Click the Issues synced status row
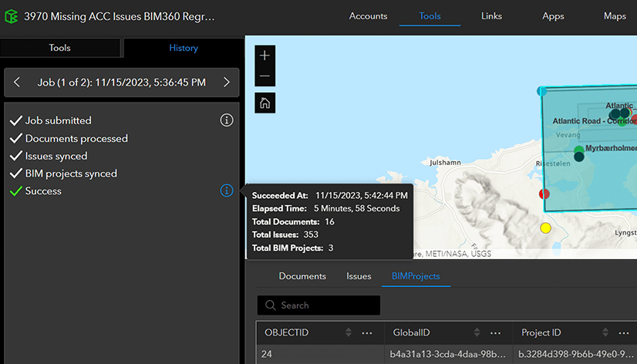The width and height of the screenshot is (637, 364). click(x=49, y=156)
